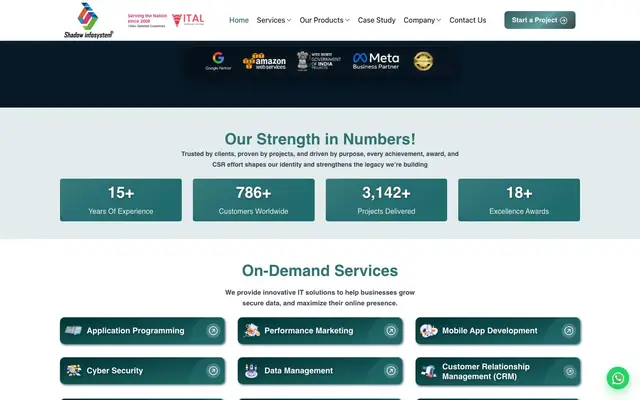The height and width of the screenshot is (400, 640).
Task: Click the Customer Relationship Management service icon
Action: 429,371
